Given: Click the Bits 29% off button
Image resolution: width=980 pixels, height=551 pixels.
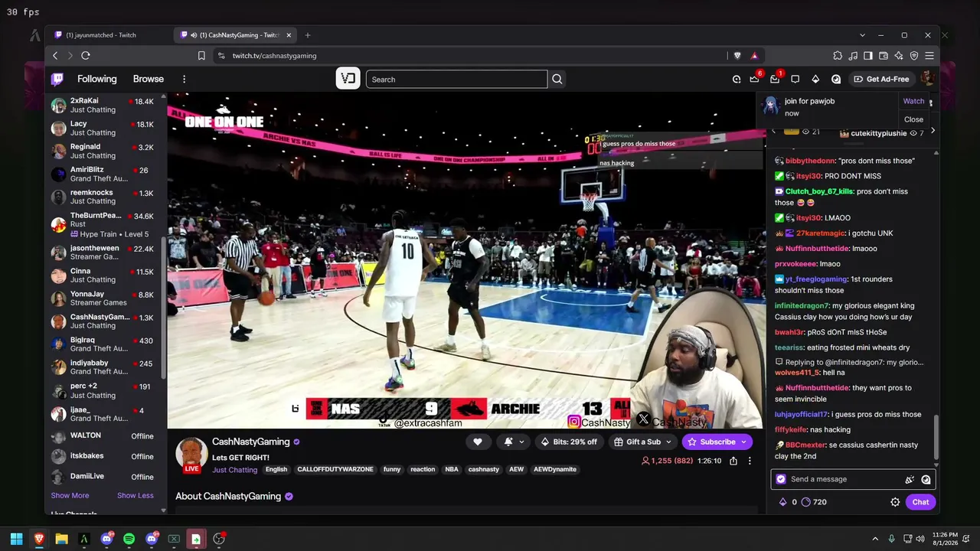Looking at the screenshot, I should click(569, 442).
